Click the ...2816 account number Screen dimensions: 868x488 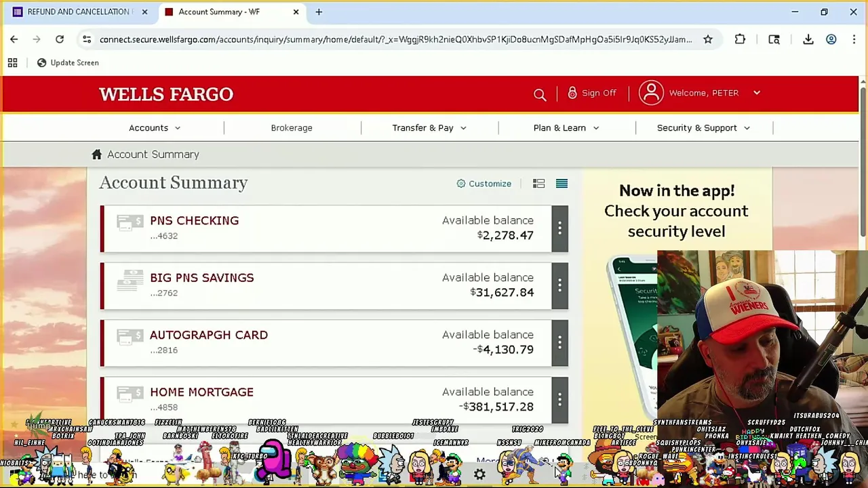163,350
